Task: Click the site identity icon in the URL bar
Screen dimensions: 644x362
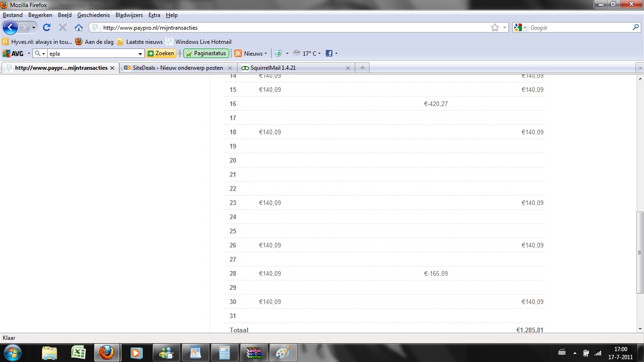Action: [x=95, y=27]
